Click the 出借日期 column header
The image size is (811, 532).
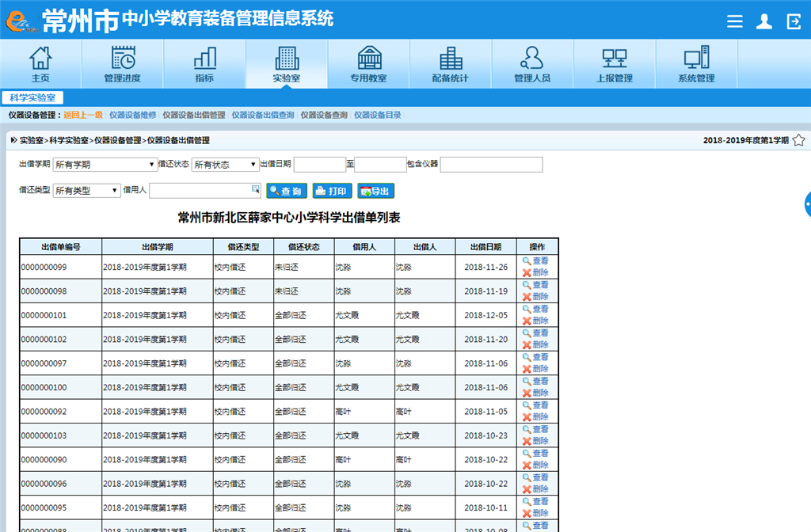(485, 247)
